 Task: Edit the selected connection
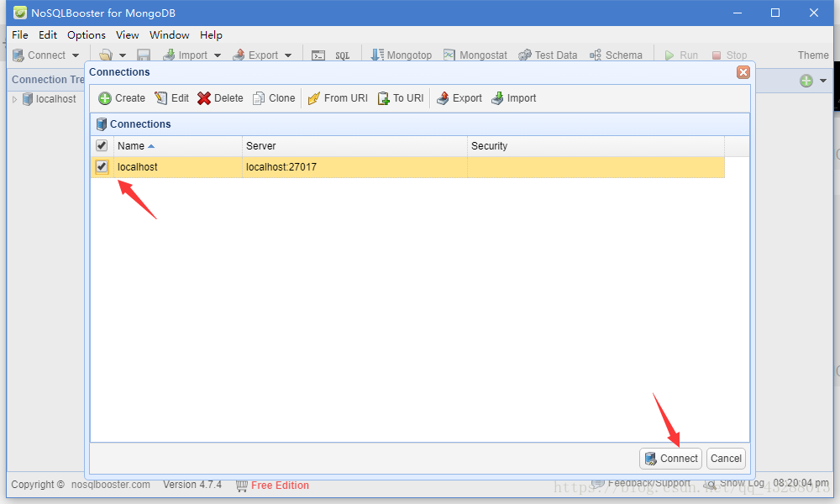[x=172, y=98]
